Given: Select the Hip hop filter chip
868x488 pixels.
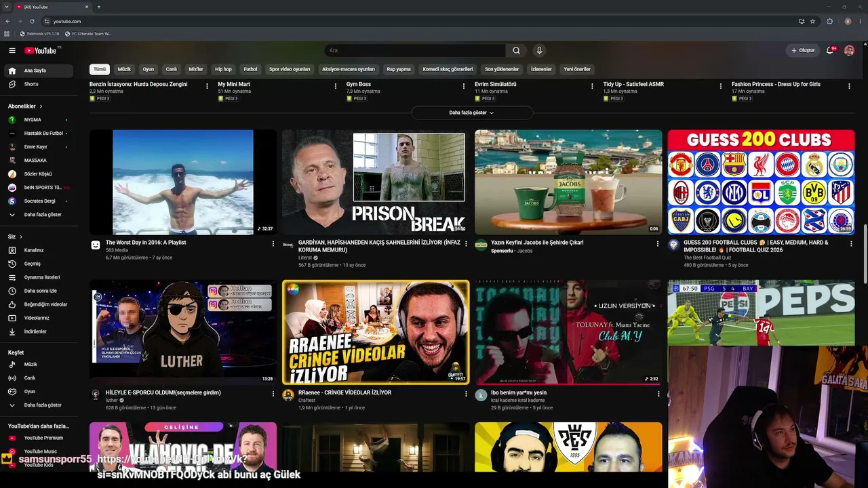Looking at the screenshot, I should 223,69.
